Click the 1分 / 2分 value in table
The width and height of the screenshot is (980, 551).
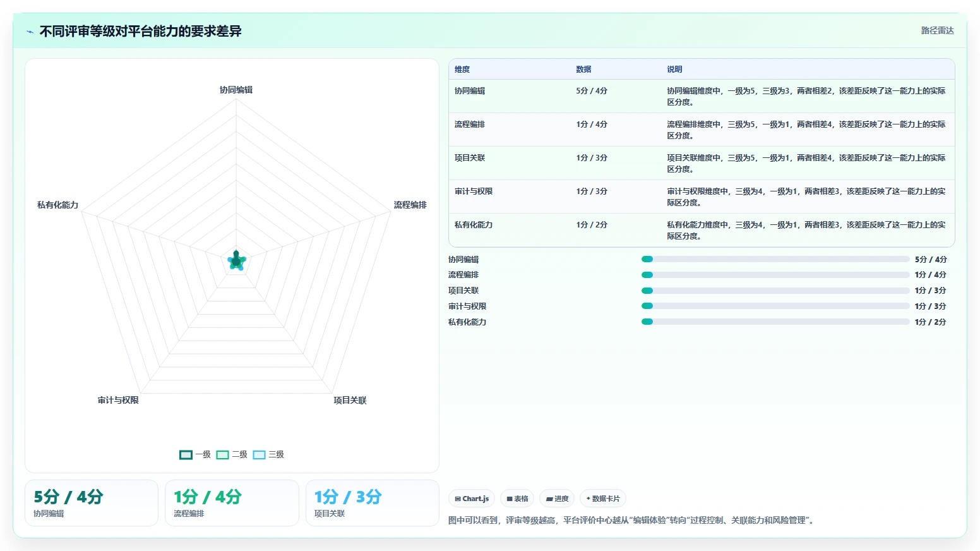tap(592, 225)
